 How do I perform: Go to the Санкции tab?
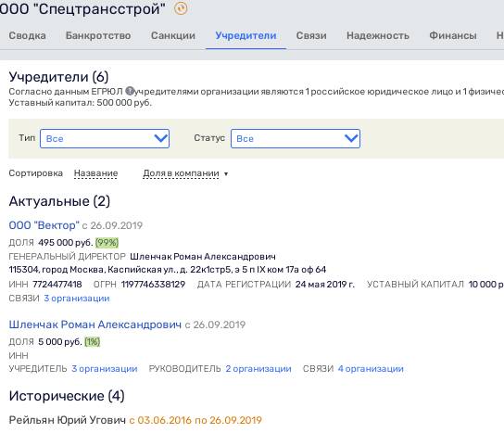coord(173,35)
